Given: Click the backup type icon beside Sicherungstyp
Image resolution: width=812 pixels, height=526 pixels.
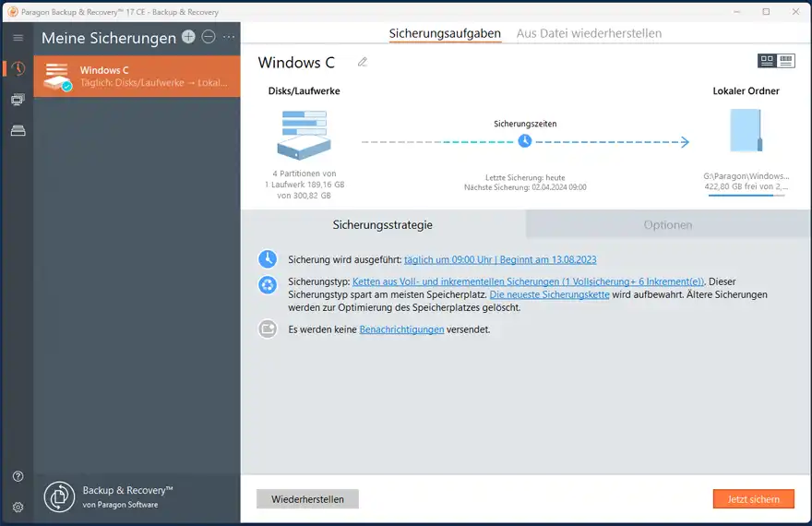Looking at the screenshot, I should [x=268, y=285].
